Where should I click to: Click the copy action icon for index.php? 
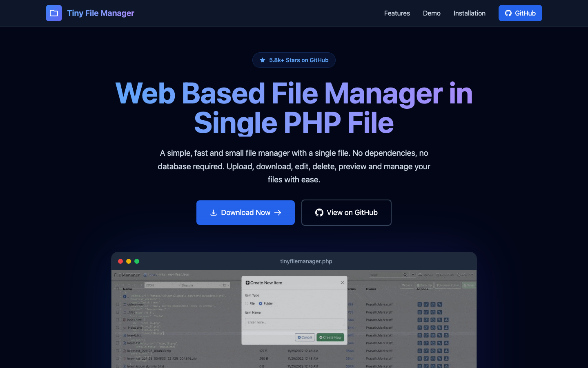tap(432, 328)
